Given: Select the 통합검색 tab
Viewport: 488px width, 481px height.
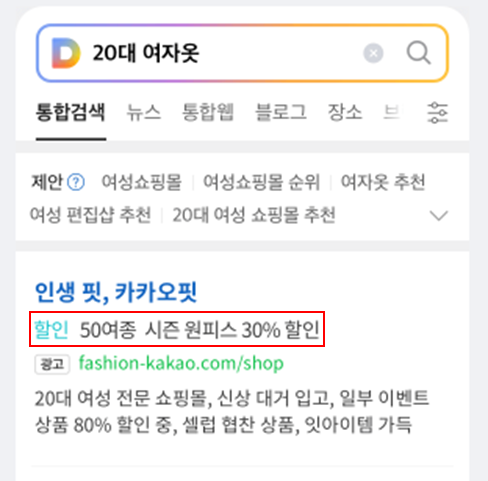Looking at the screenshot, I should [x=71, y=112].
